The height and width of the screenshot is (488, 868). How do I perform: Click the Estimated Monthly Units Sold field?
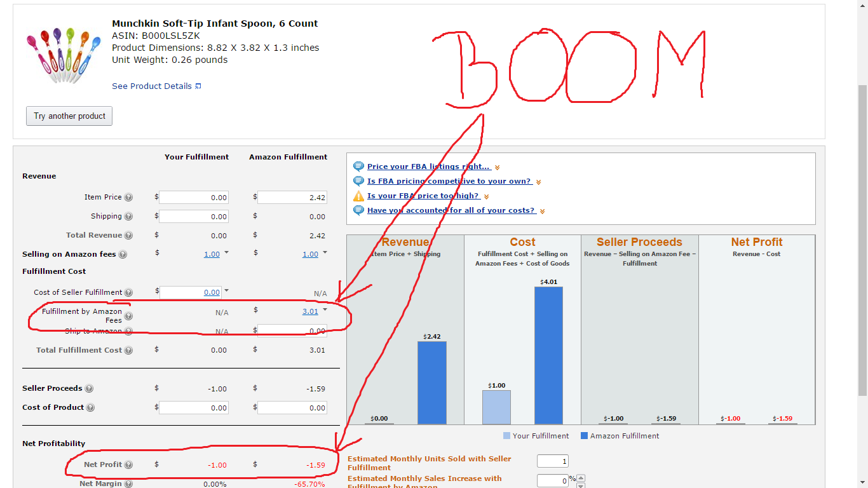[x=553, y=461]
